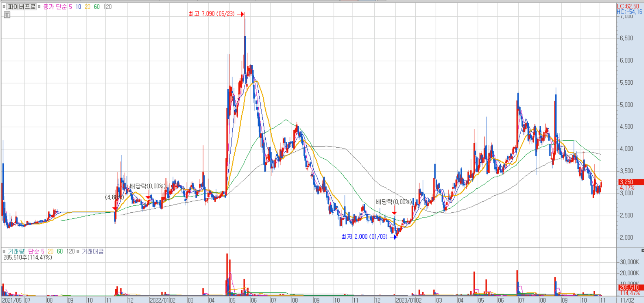Click the 2,000 price axis label
The width and height of the screenshot is (644, 303).
point(626,238)
